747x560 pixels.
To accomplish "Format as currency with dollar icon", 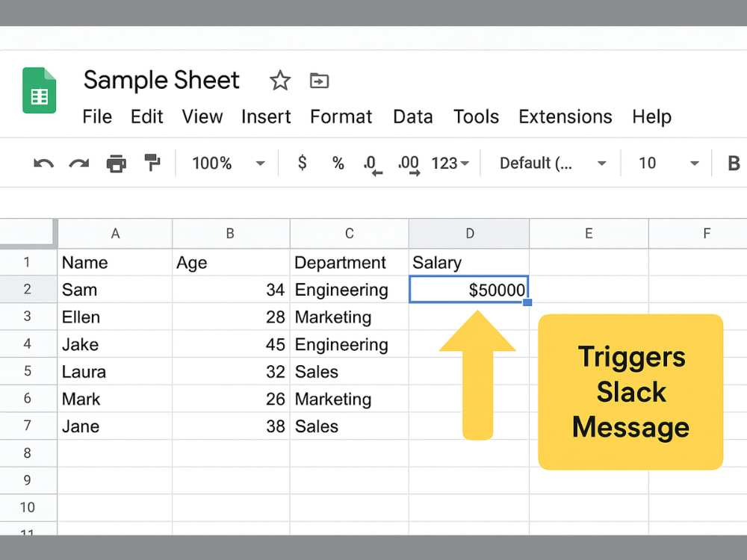I will 302,163.
